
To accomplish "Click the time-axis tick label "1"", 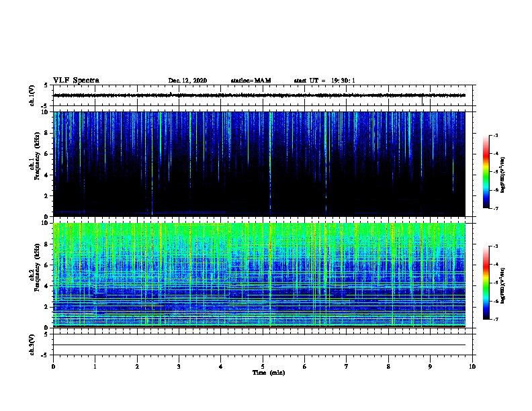I will (x=95, y=367).
